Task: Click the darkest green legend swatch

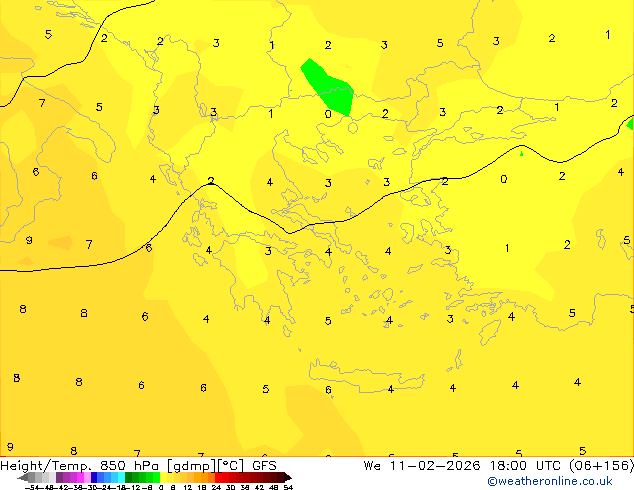Action: pyautogui.click(x=129, y=477)
